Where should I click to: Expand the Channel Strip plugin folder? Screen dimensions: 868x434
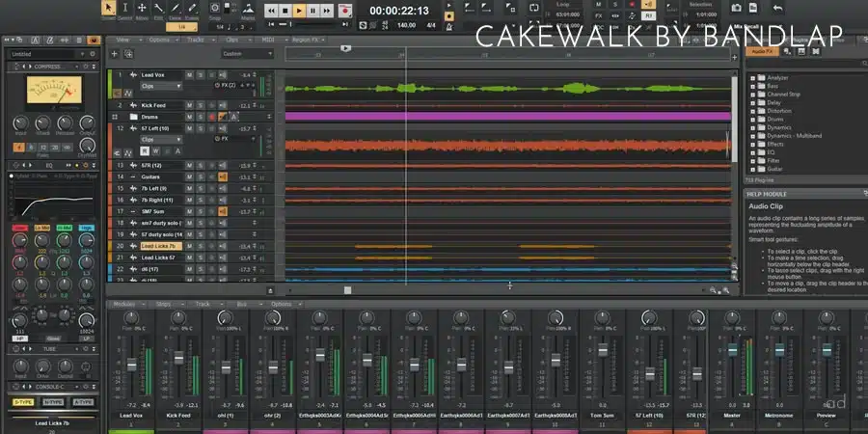[x=753, y=95]
